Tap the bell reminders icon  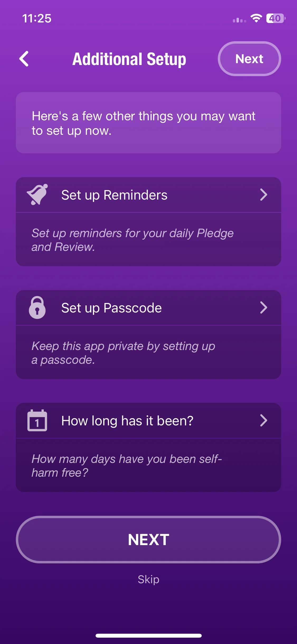37,194
